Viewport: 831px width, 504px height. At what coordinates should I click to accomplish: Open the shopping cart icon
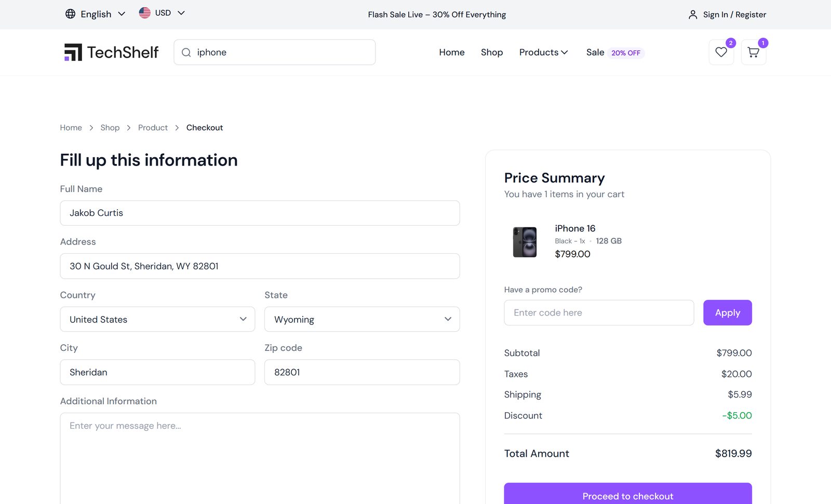(754, 52)
